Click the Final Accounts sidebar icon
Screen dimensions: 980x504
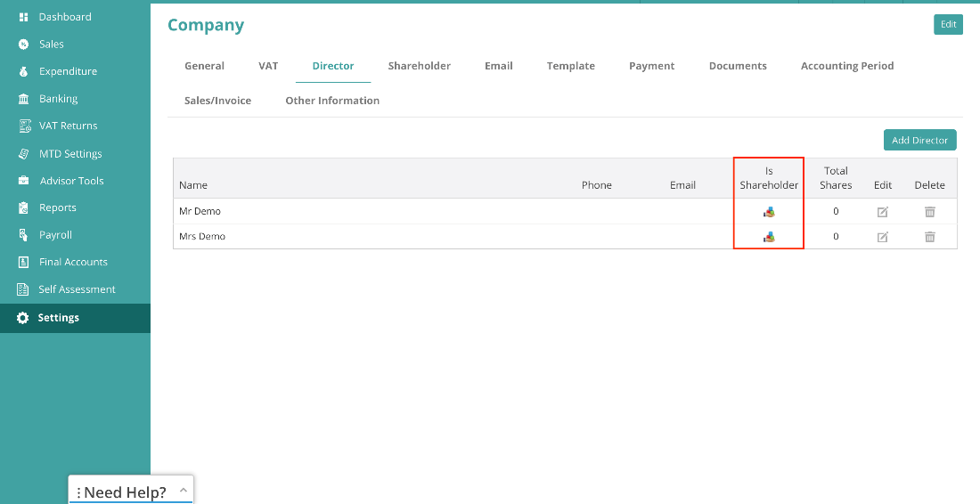24,263
